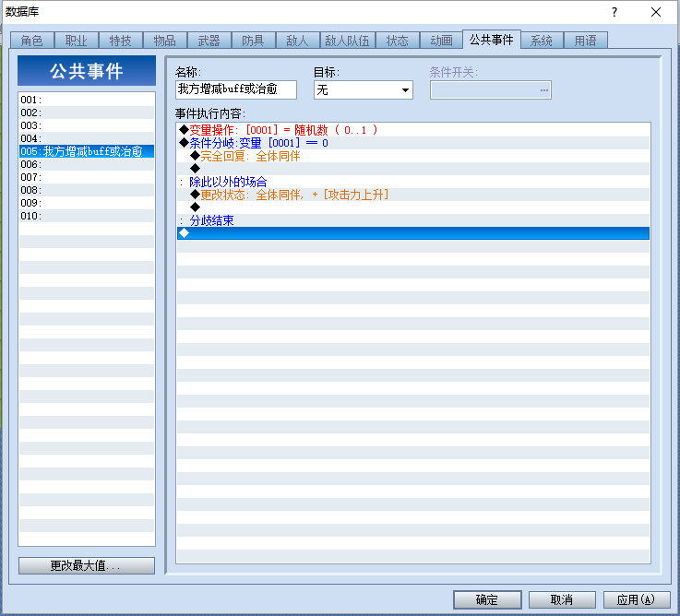This screenshot has height=616, width=680.
Task: Select the empty line below 更改状态
Action: (412, 207)
